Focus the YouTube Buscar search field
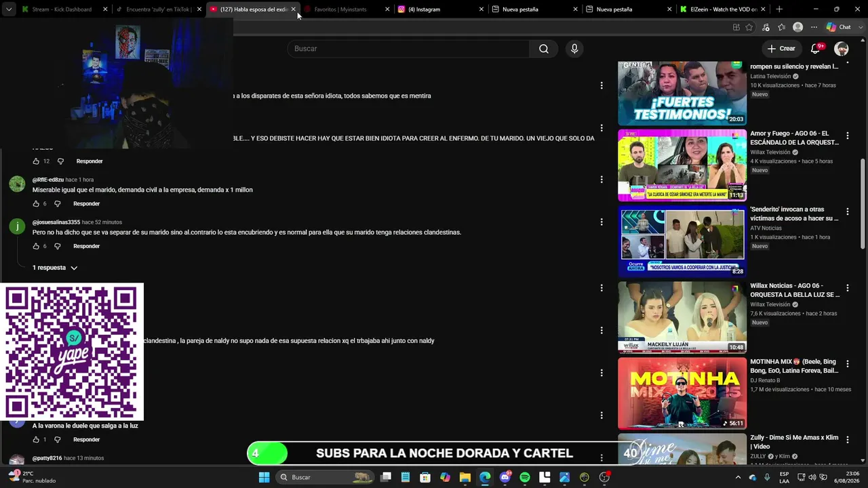This screenshot has width=868, height=488. pos(408,49)
